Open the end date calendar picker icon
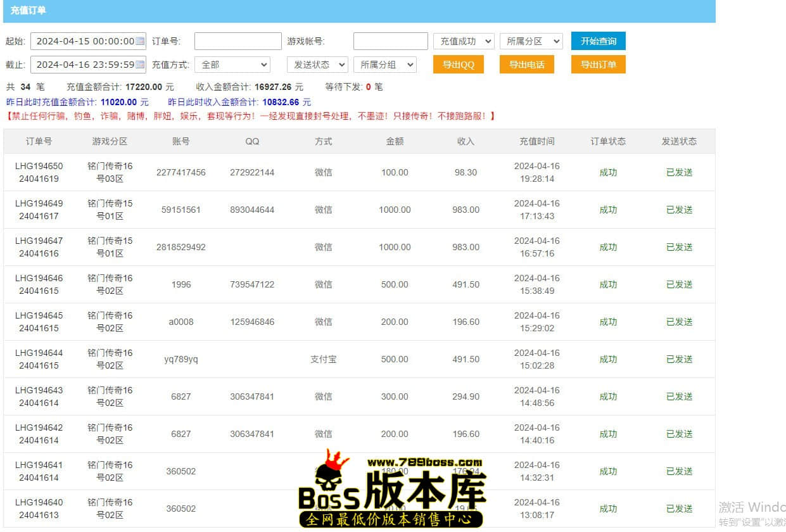Viewport: 786px width, 532px height. pos(140,65)
